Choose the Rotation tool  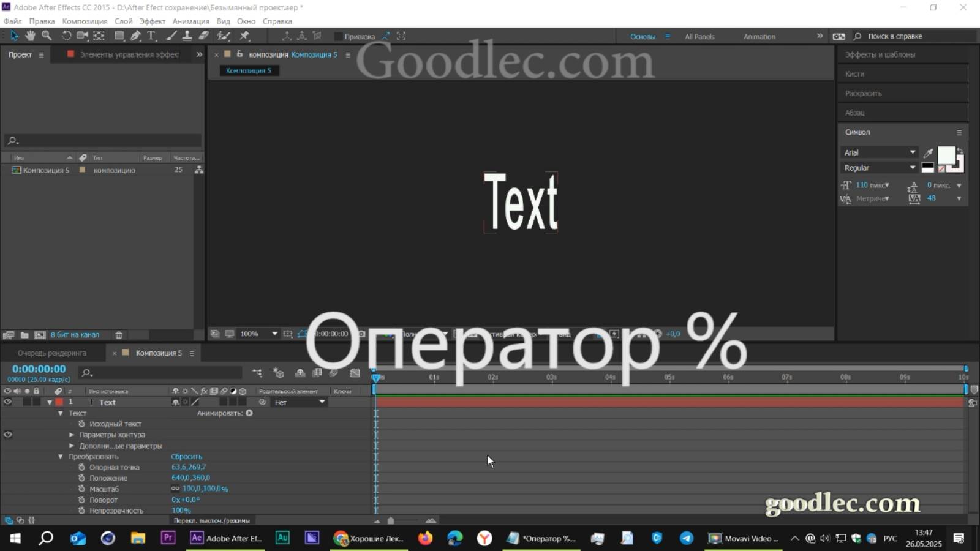pos(66,36)
